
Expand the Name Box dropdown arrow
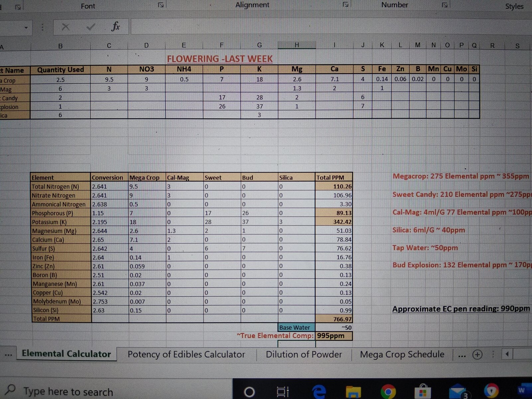pyautogui.click(x=26, y=28)
